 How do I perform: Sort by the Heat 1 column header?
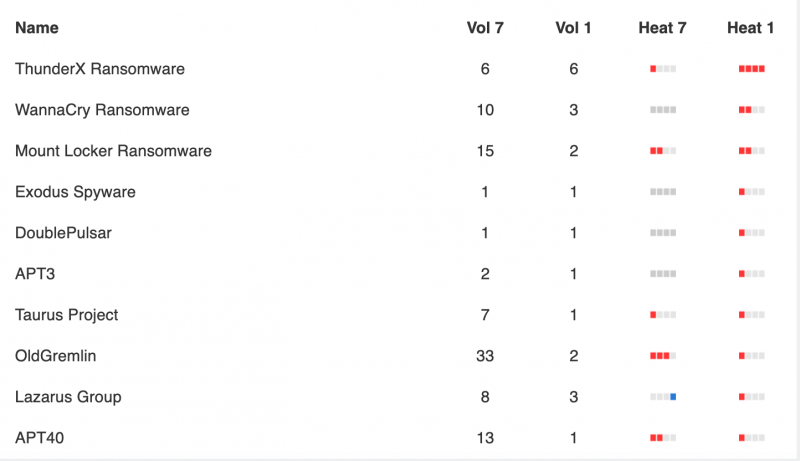[x=751, y=28]
